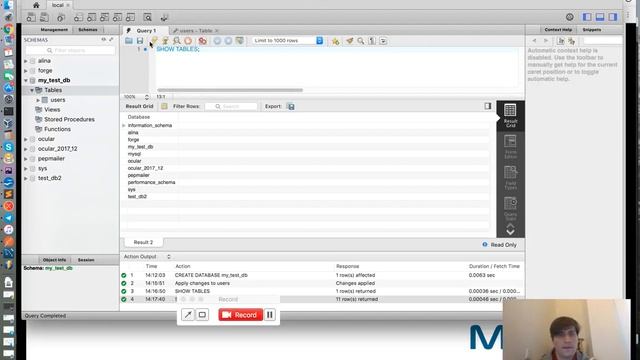Toggle autocommit mode button
The height and width of the screenshot is (360, 640).
click(240, 41)
